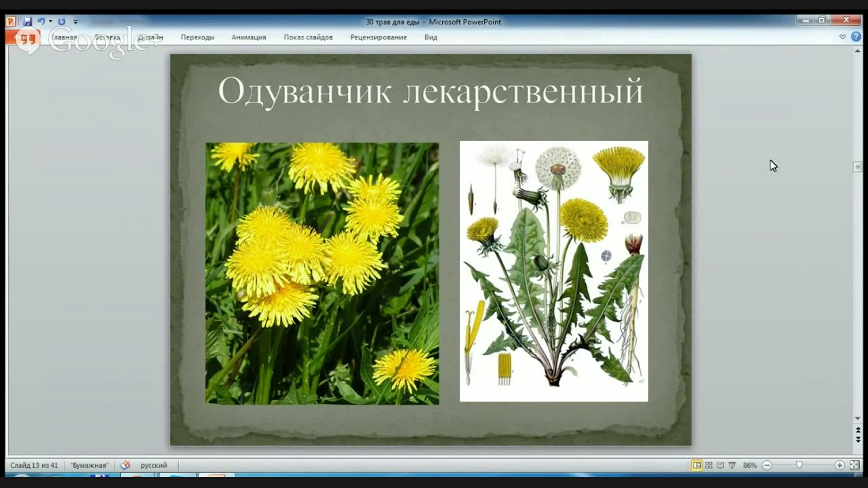Open the Главная ribbon tab
The image size is (868, 488).
[64, 37]
